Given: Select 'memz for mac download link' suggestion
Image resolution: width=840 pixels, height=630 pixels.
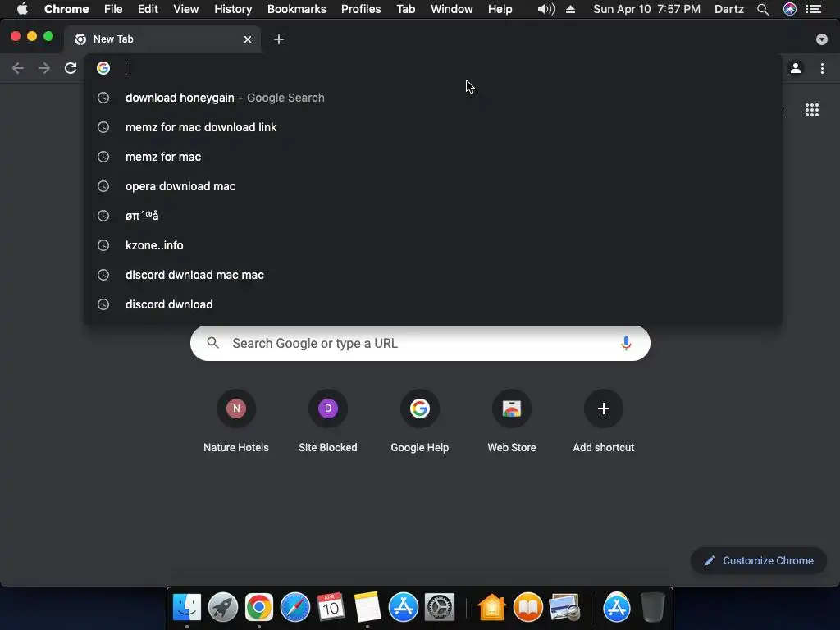Looking at the screenshot, I should [433, 127].
